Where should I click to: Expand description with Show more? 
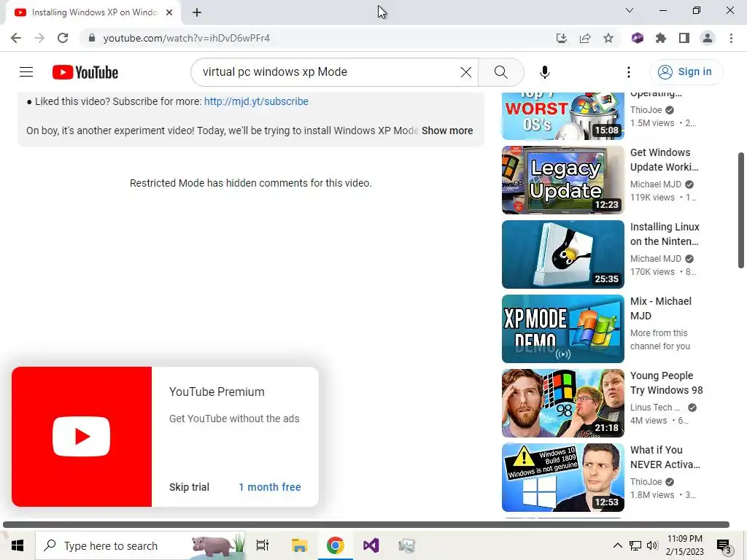[x=447, y=131]
